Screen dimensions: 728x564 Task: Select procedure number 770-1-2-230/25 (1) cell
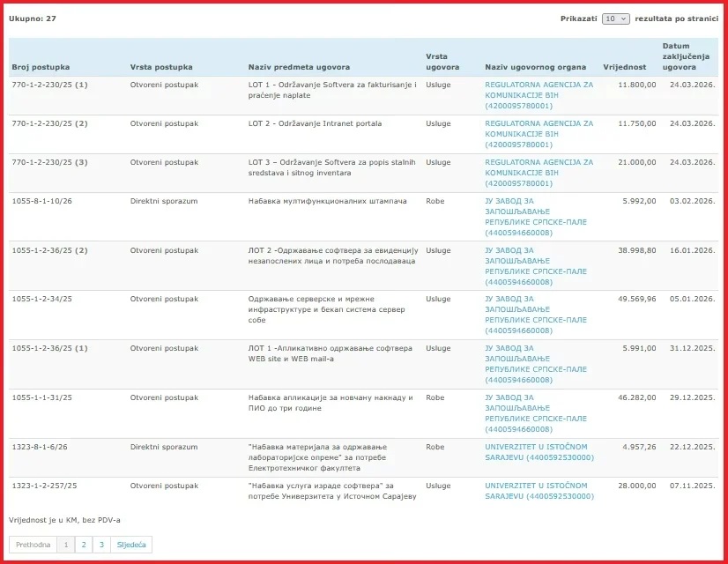tap(49, 85)
